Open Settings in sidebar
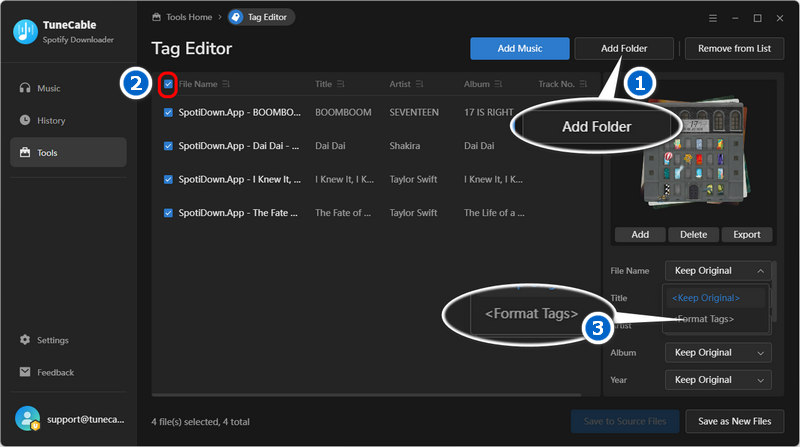800x447 pixels. tap(68, 340)
